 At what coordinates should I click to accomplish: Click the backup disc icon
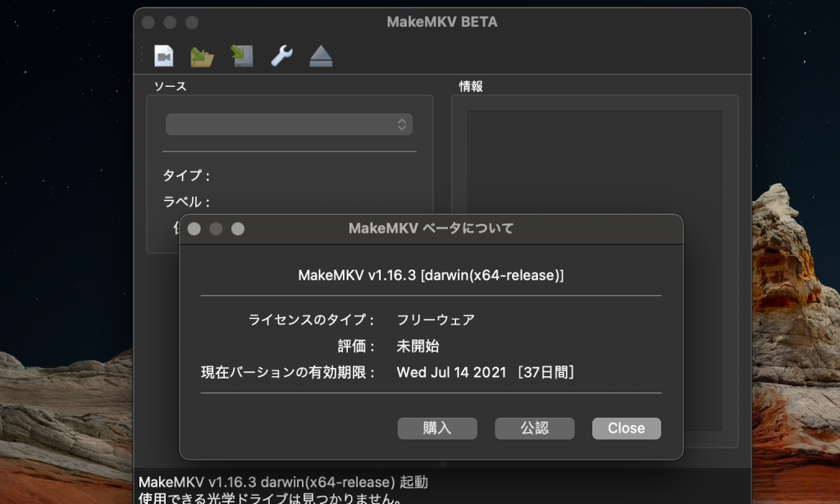(242, 56)
